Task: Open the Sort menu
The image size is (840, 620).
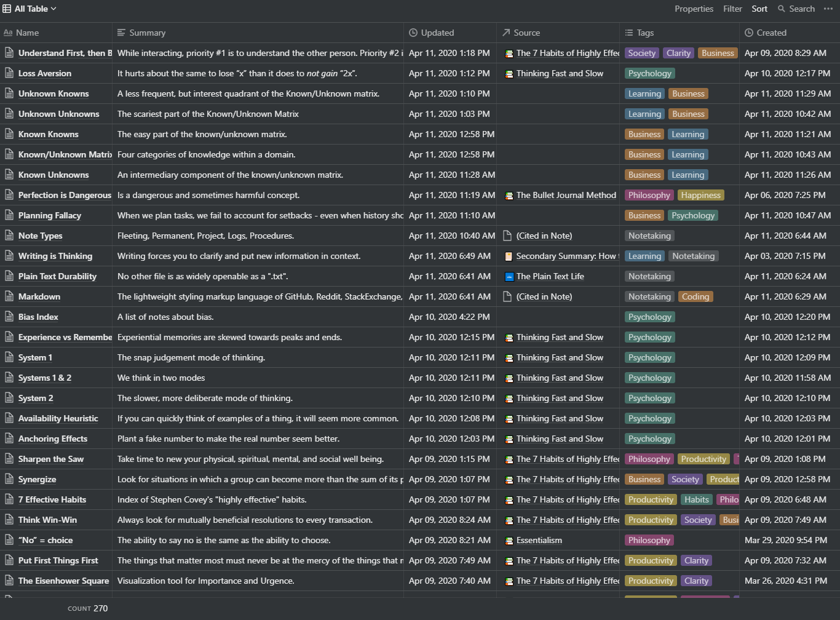Action: 759,9
